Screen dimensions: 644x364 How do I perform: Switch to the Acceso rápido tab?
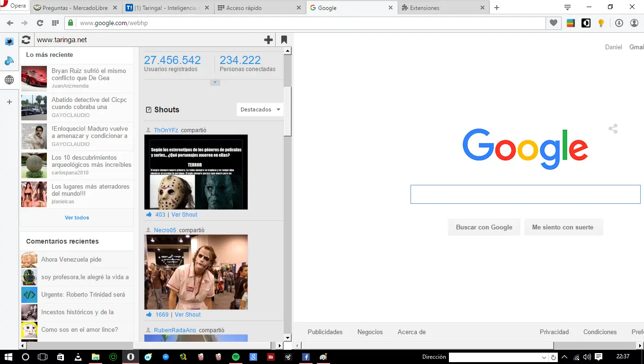pyautogui.click(x=259, y=8)
